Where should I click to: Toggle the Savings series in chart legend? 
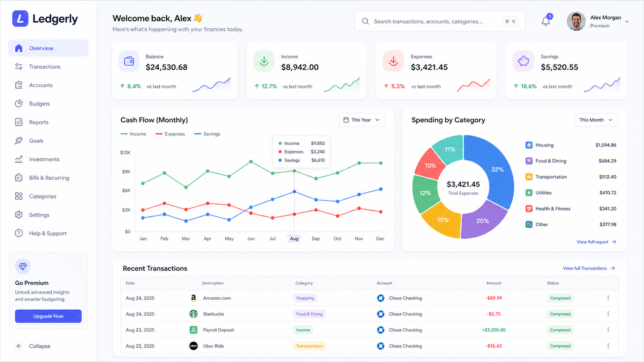[x=207, y=134]
